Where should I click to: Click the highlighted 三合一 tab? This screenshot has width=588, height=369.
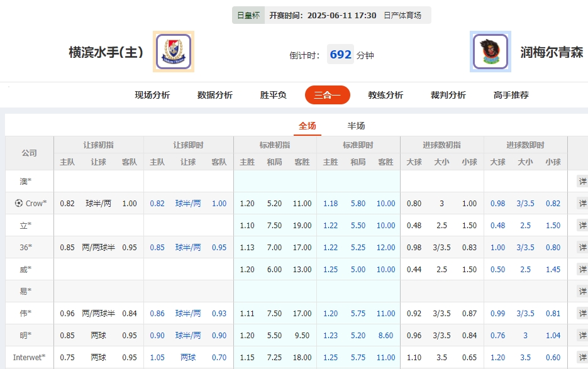[x=327, y=95]
